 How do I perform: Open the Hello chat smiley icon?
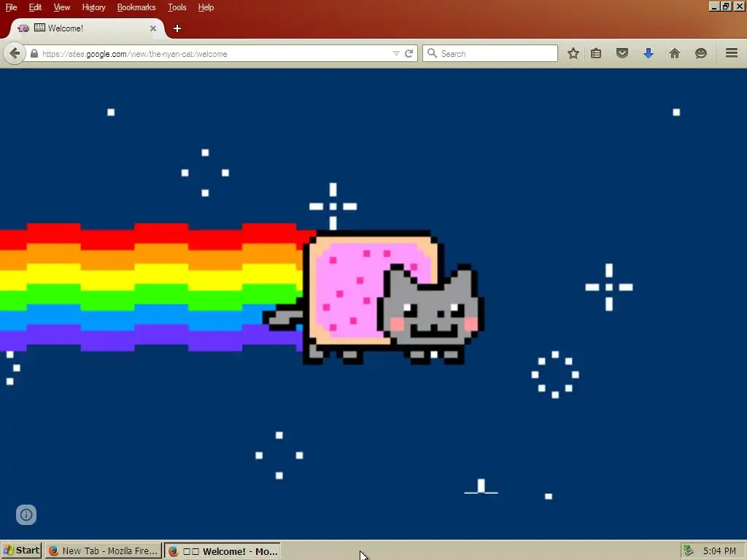click(700, 53)
